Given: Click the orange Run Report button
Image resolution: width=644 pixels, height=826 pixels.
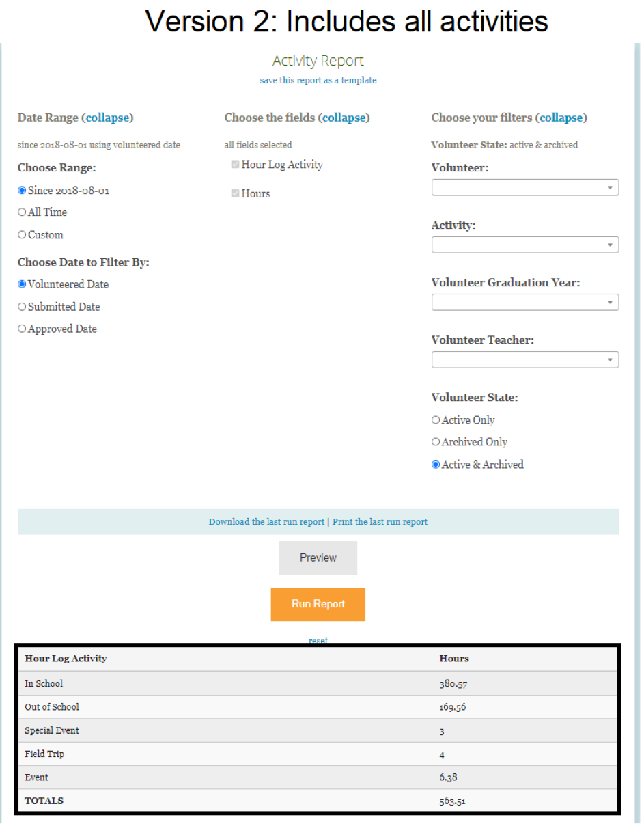Looking at the screenshot, I should (x=318, y=604).
